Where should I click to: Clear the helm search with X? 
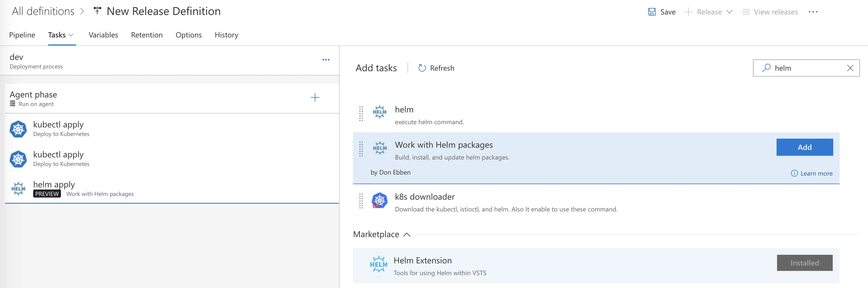coord(850,68)
